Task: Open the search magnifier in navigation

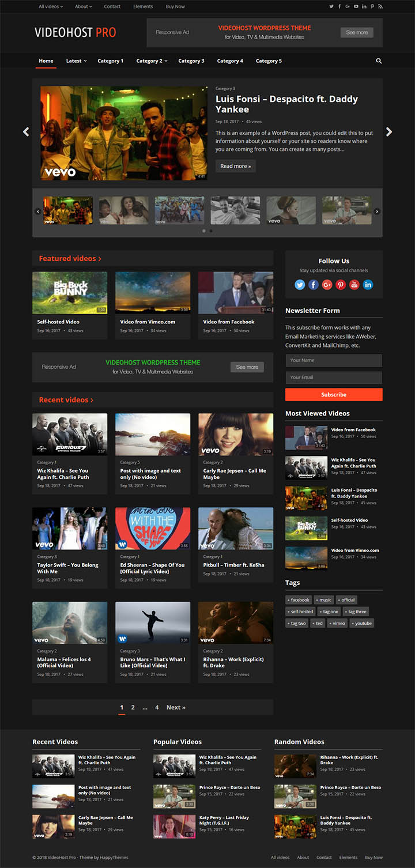Action: tap(379, 61)
